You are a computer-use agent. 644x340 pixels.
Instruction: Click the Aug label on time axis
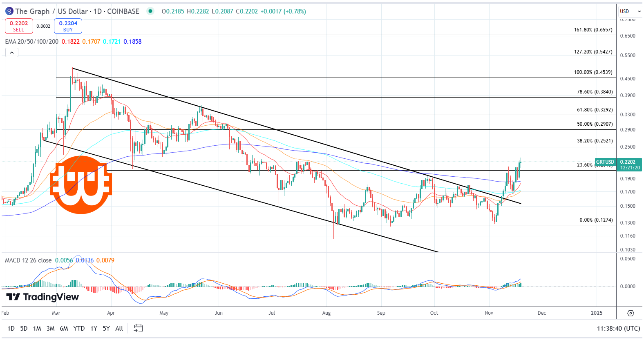click(x=326, y=313)
